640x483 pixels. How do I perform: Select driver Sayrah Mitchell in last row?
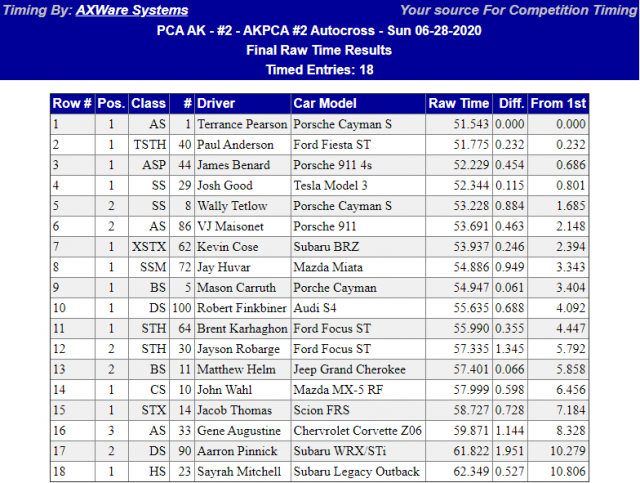[x=236, y=471]
